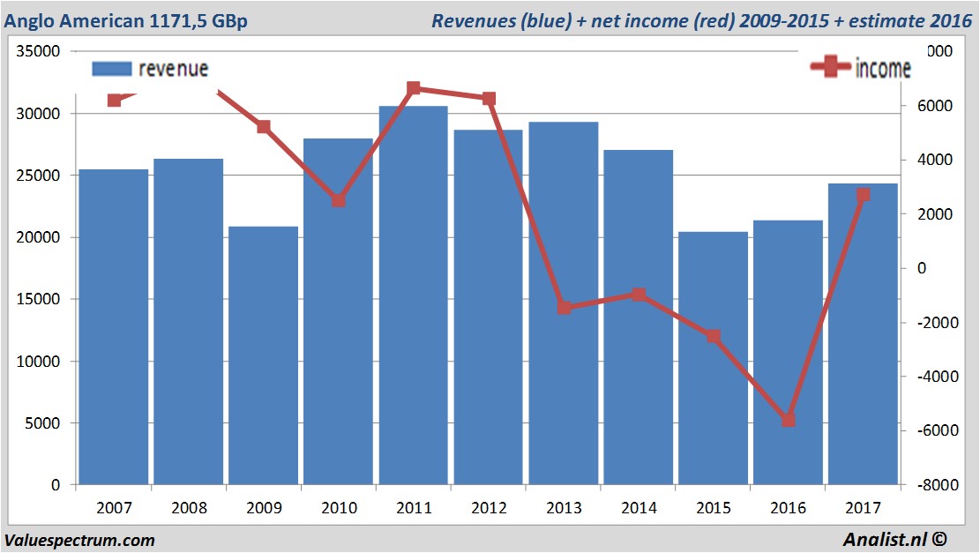Select the 2011 income data point

pos(414,88)
